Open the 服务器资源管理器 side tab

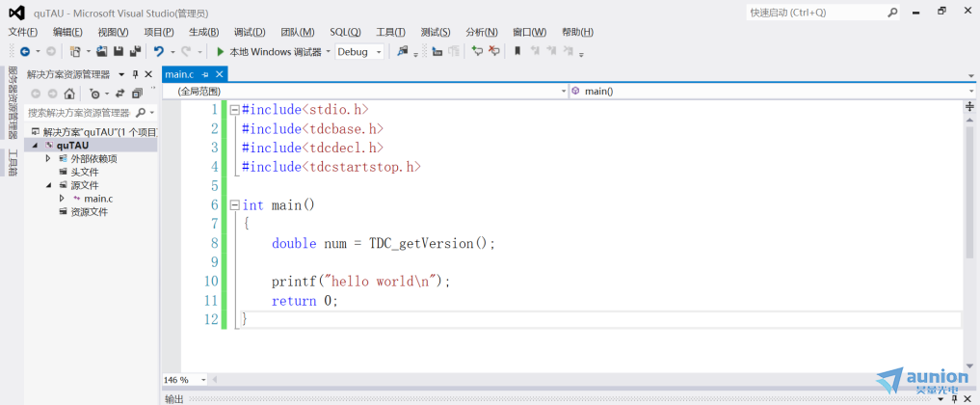12,103
